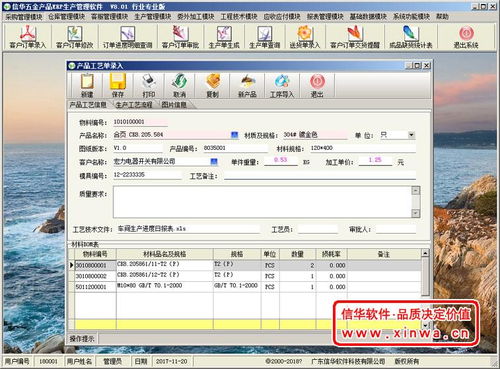The image size is (500, 369).
Task: Click 复制 (copy) icon in dialog toolbar
Action: click(x=213, y=86)
